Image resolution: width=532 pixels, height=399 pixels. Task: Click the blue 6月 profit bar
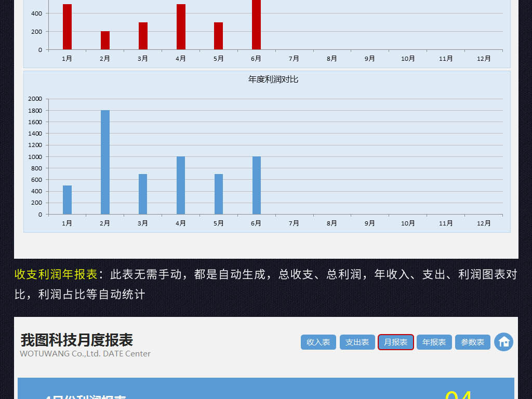pos(257,185)
